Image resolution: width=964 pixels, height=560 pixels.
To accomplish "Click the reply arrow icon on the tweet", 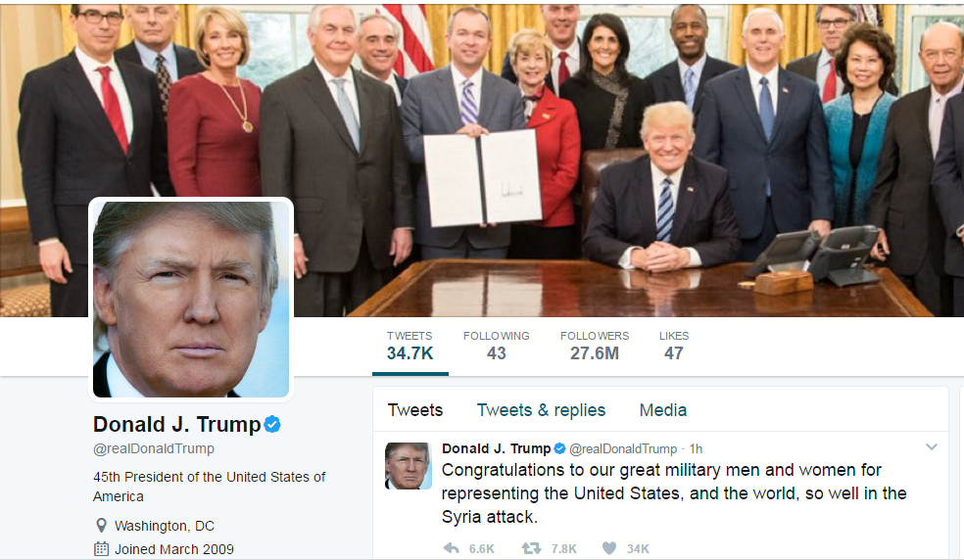I will 452,548.
